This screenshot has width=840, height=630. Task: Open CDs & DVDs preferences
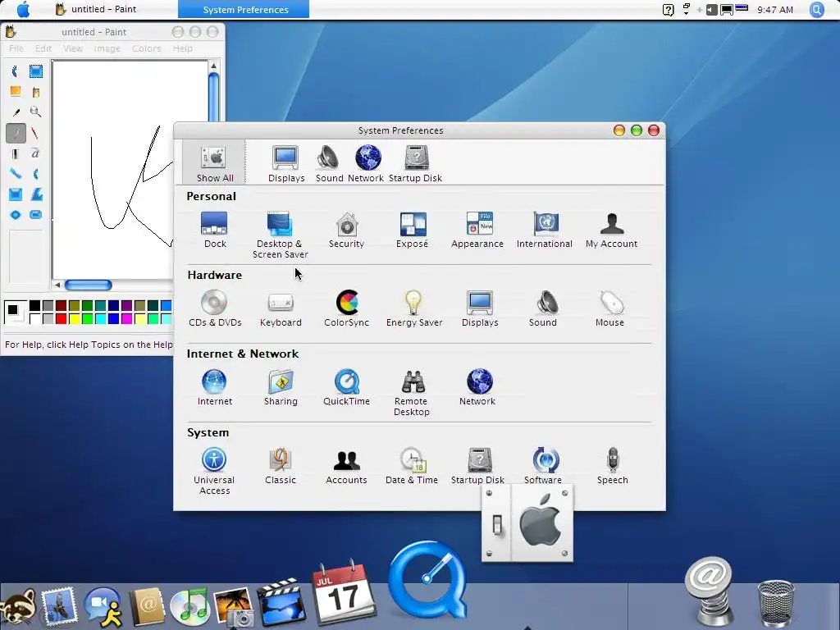click(x=215, y=308)
